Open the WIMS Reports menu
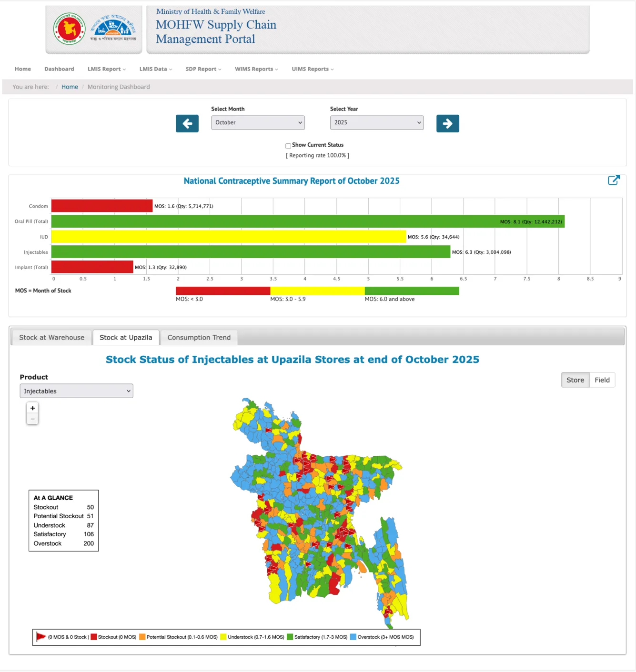This screenshot has height=672, width=636. point(256,69)
